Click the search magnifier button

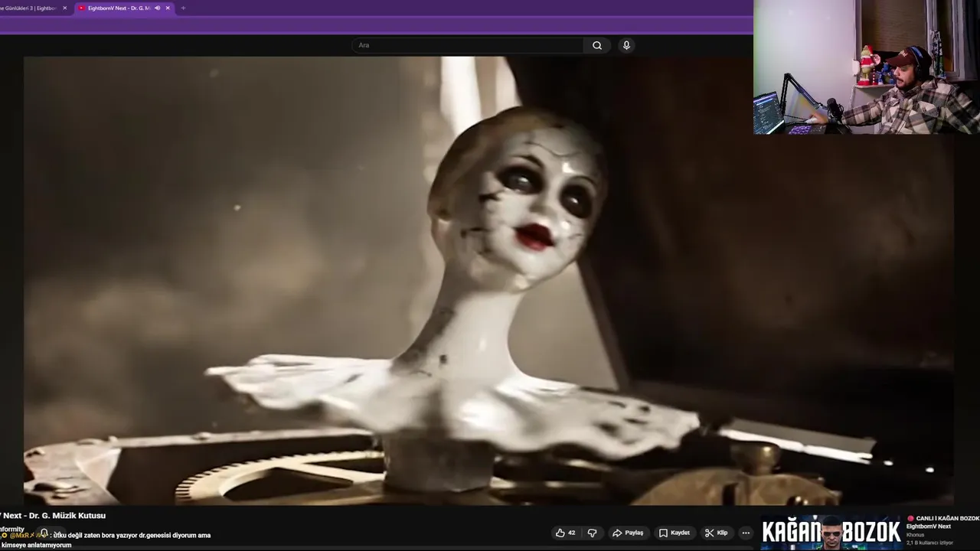coord(597,45)
